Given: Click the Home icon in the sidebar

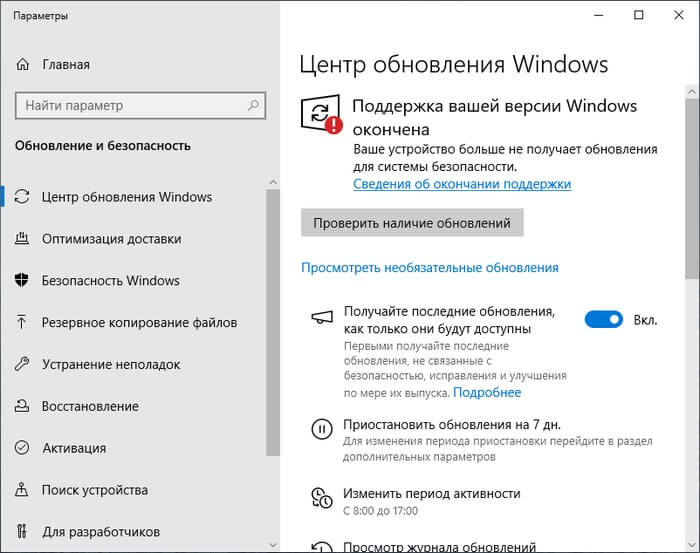Looking at the screenshot, I should [23, 65].
